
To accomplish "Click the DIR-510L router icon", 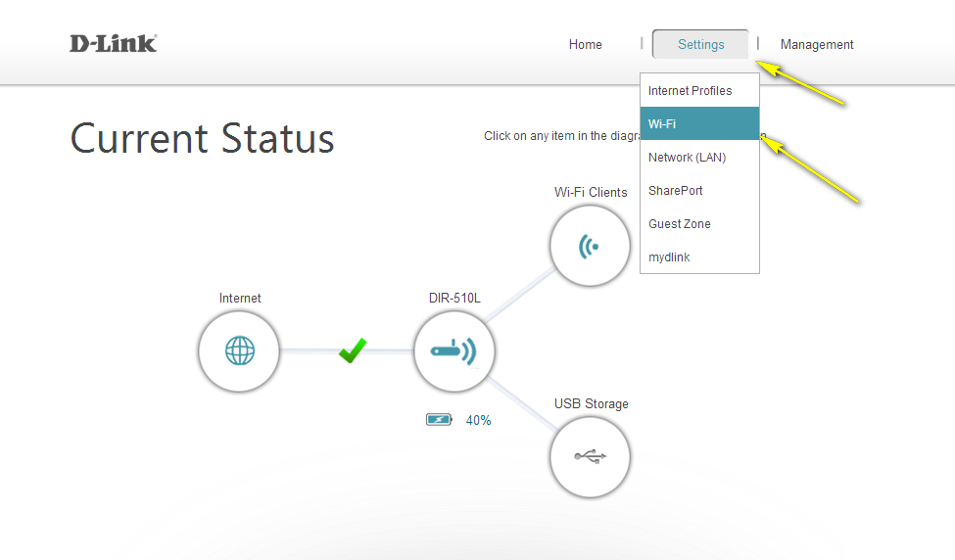I will pos(454,351).
